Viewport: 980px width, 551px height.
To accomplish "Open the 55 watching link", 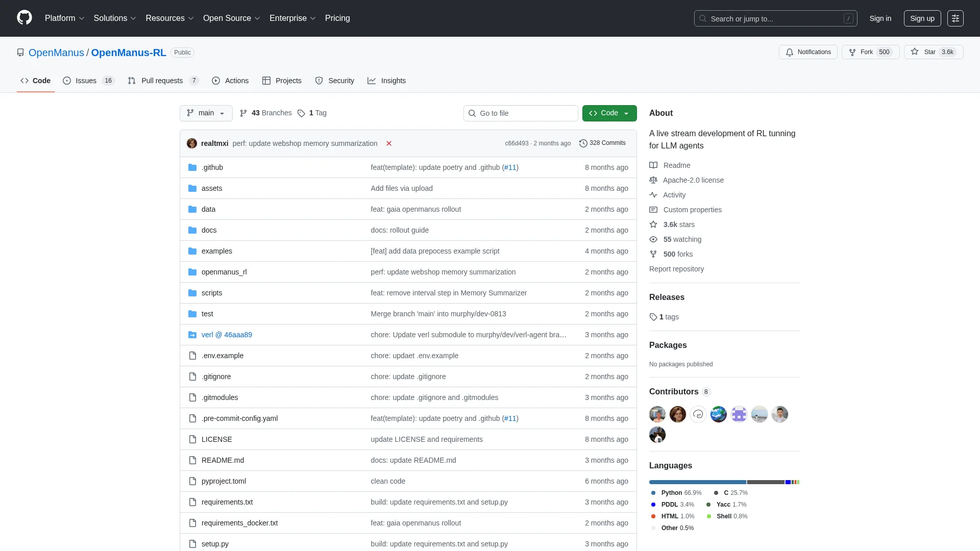I will (x=682, y=239).
